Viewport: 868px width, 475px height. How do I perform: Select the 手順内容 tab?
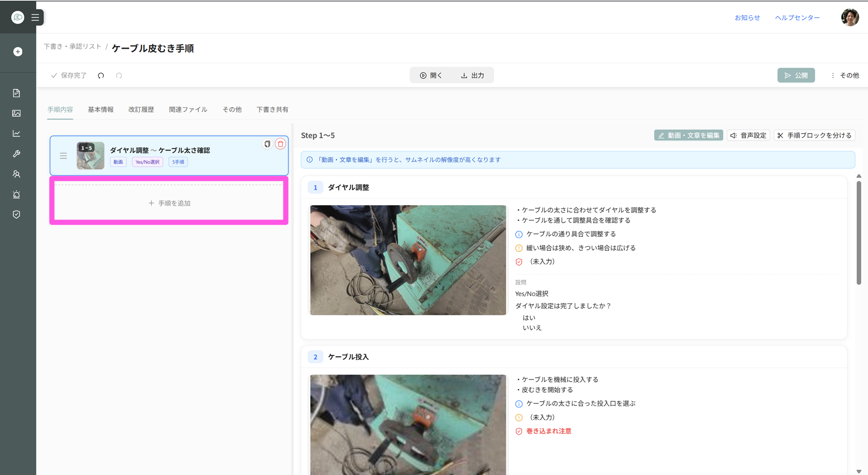pyautogui.click(x=60, y=109)
